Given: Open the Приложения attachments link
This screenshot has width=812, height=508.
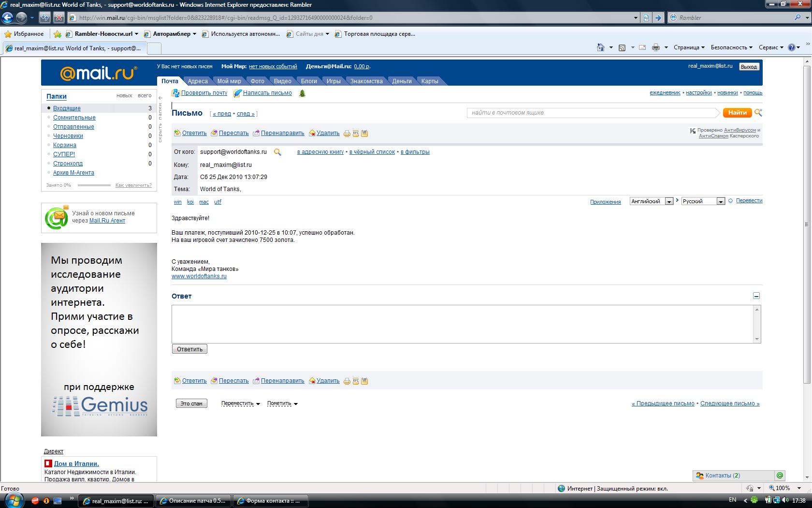Looking at the screenshot, I should coord(605,202).
